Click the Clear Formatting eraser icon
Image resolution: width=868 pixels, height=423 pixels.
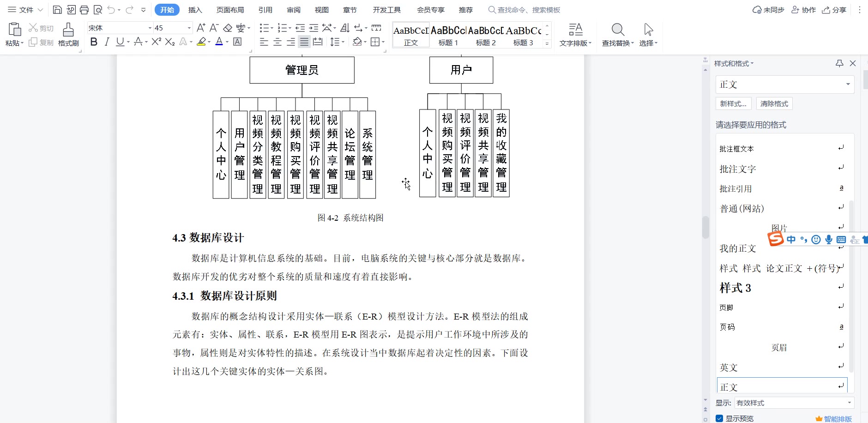point(228,28)
